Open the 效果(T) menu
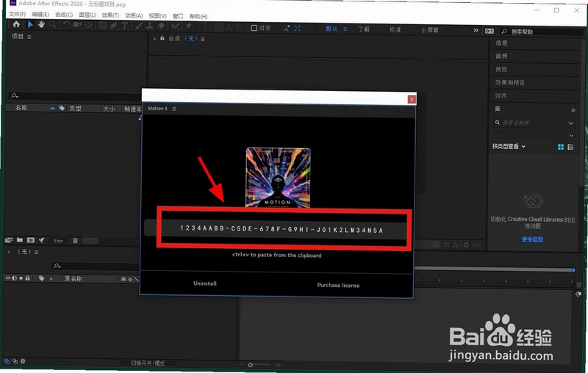The image size is (588, 373). 110,15
